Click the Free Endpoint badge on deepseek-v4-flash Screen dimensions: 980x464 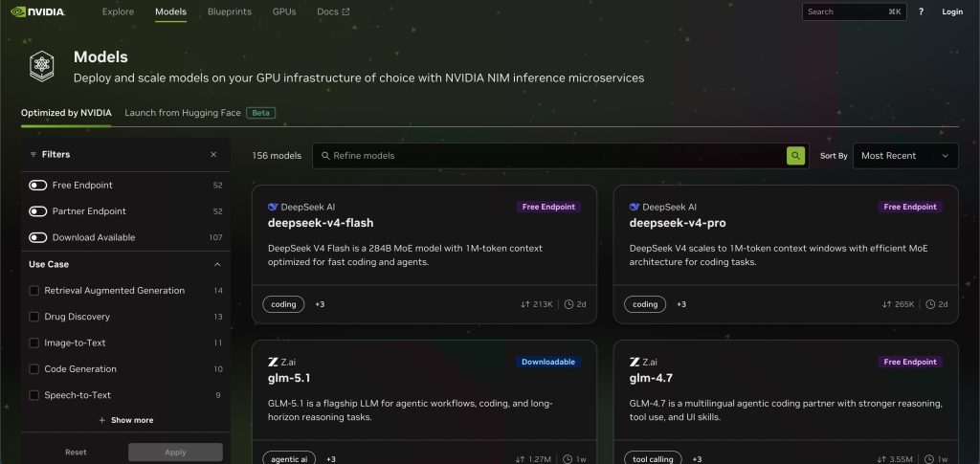[548, 207]
